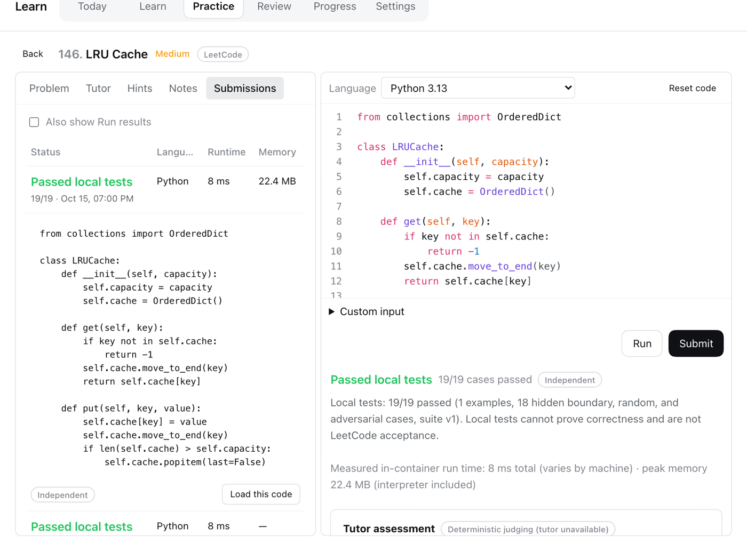747x560 pixels.
Task: Show the Hints tab
Action: click(x=140, y=89)
